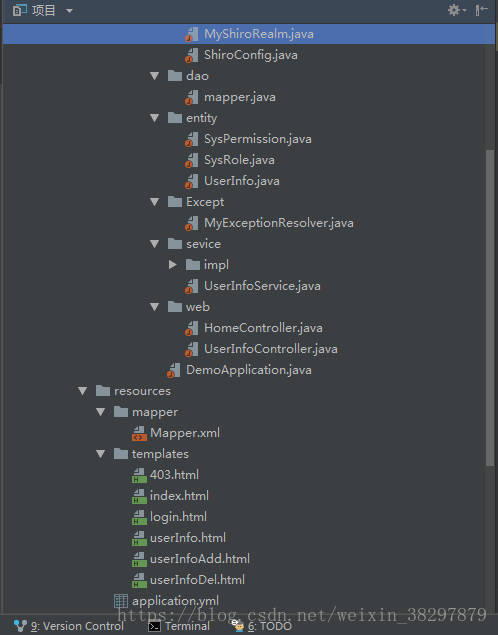Image resolution: width=498 pixels, height=635 pixels.
Task: Click the MyExceptionResolver.java file icon
Action: pos(192,223)
